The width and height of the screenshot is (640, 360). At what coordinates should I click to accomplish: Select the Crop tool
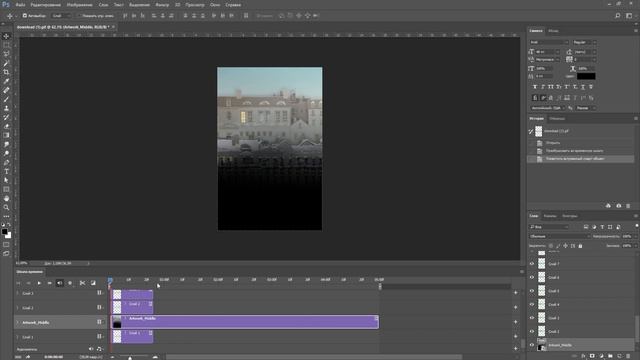click(x=6, y=72)
